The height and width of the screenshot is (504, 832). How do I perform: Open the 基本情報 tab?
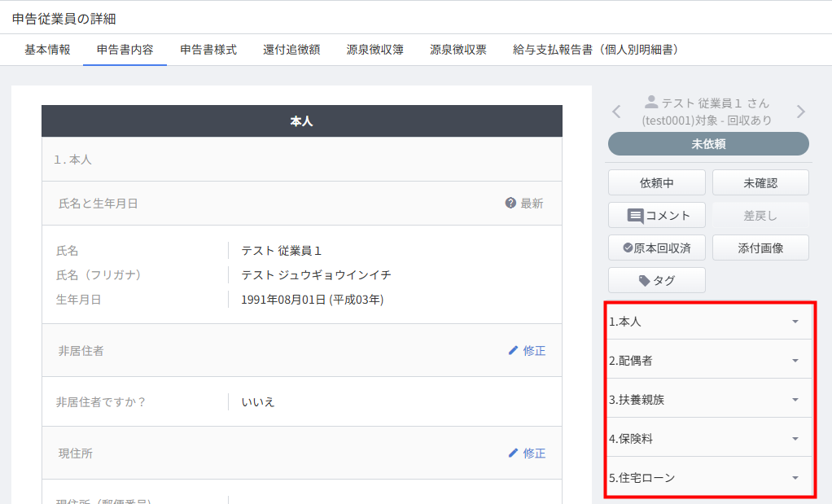coord(47,50)
